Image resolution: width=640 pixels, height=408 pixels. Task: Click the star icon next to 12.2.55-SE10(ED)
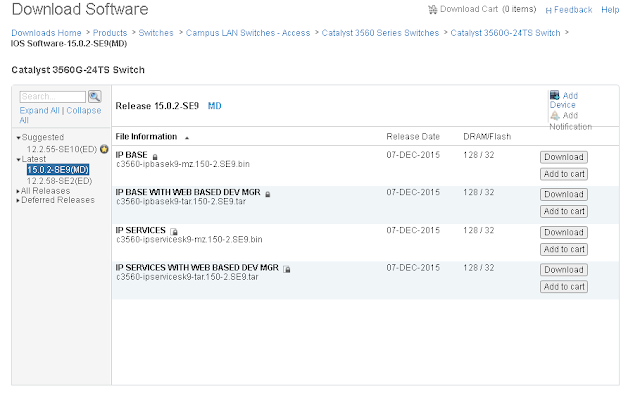[104, 149]
